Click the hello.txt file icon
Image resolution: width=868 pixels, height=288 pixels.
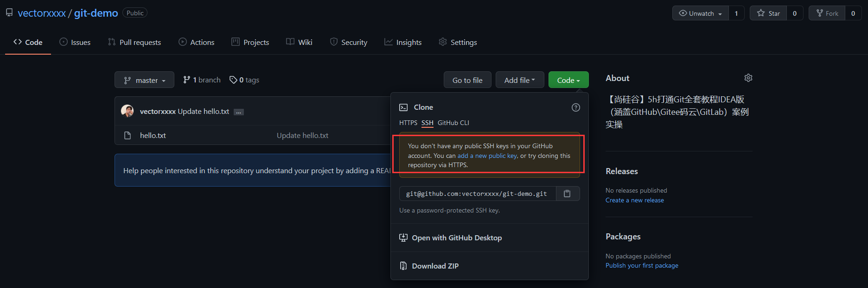[x=128, y=136]
